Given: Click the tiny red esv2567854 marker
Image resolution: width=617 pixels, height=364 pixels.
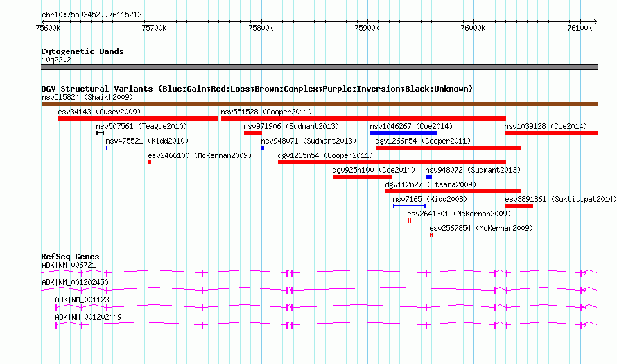Looking at the screenshot, I should [431, 235].
